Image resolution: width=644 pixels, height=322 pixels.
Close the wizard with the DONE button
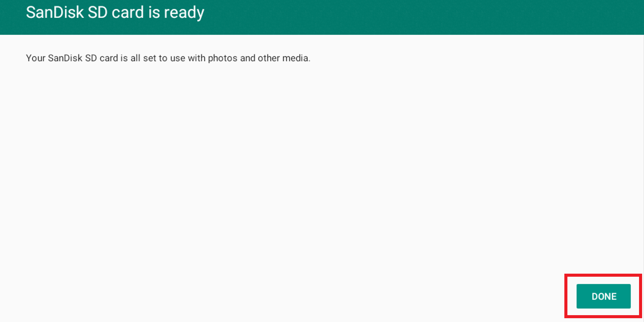pyautogui.click(x=603, y=296)
